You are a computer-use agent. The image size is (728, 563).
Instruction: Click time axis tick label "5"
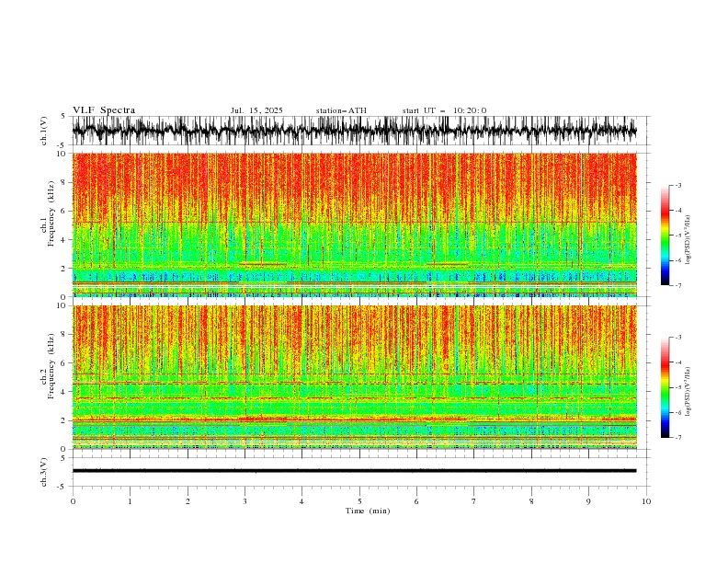[x=359, y=501]
